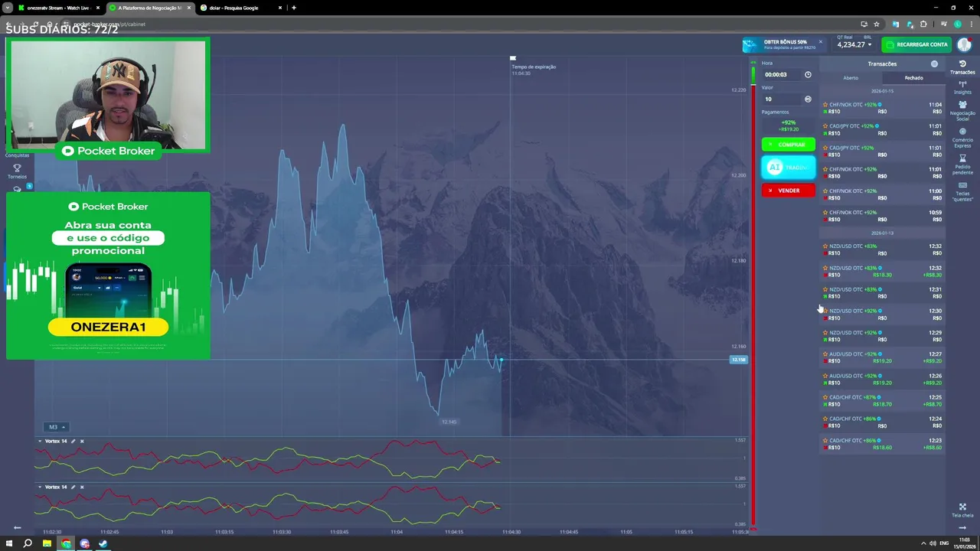The image size is (980, 551).
Task: Favorite the CAD/CHF OTC 12:25 trade star
Action: click(x=825, y=398)
